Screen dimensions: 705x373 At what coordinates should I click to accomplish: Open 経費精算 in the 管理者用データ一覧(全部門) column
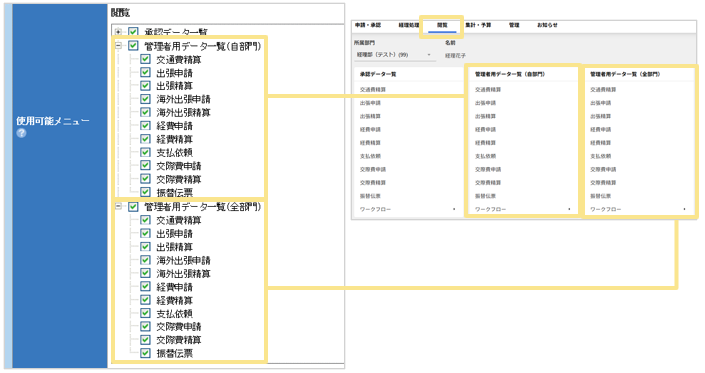[600, 143]
